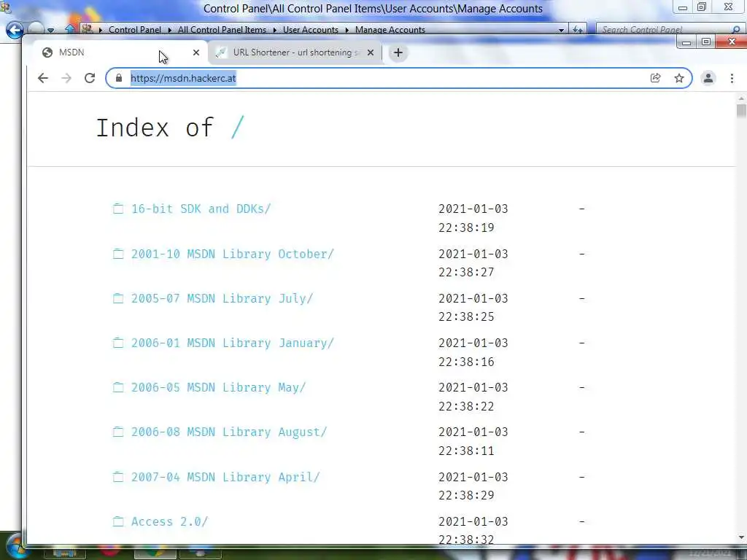Viewport: 747px width, 560px height.
Task: Share this page icon in address bar
Action: [656, 78]
